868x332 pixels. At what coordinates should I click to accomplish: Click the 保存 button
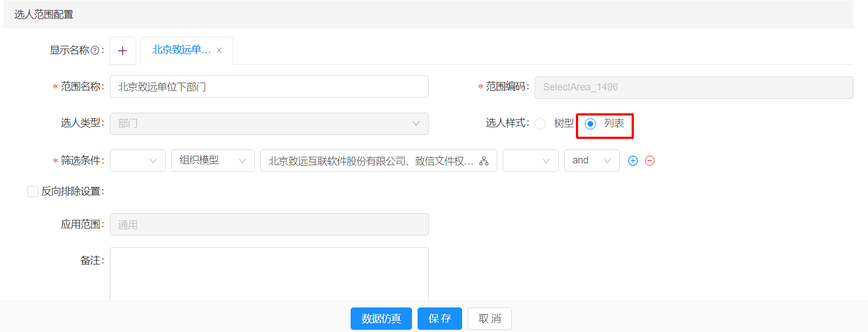[440, 319]
